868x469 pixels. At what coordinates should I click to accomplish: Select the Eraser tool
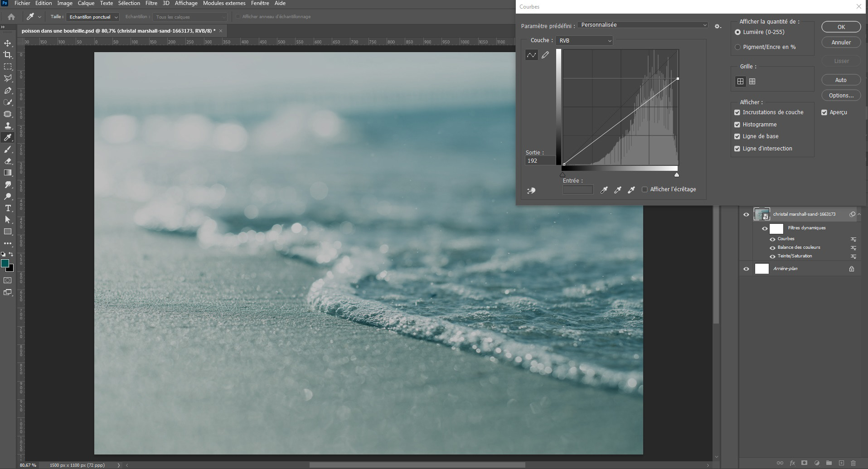[x=8, y=161]
